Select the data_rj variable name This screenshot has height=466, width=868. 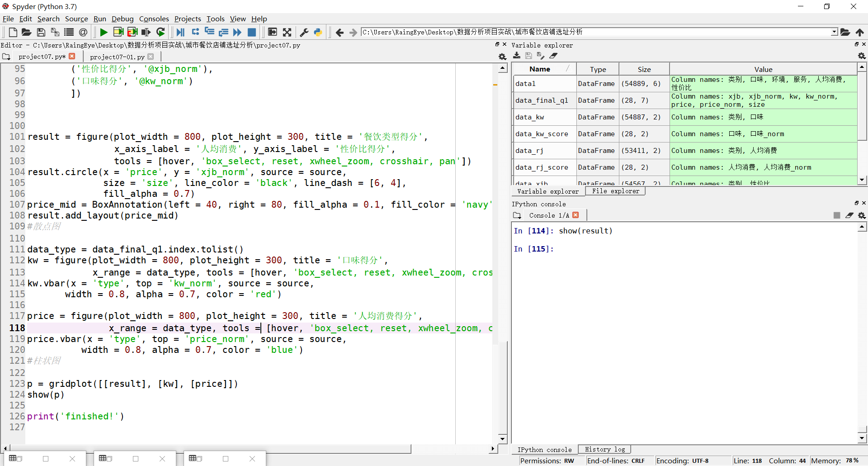tap(529, 151)
